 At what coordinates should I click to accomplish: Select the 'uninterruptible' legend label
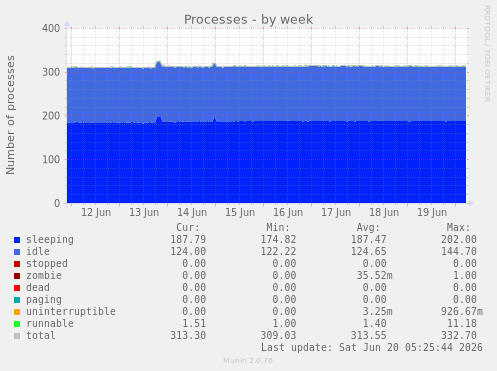point(71,311)
